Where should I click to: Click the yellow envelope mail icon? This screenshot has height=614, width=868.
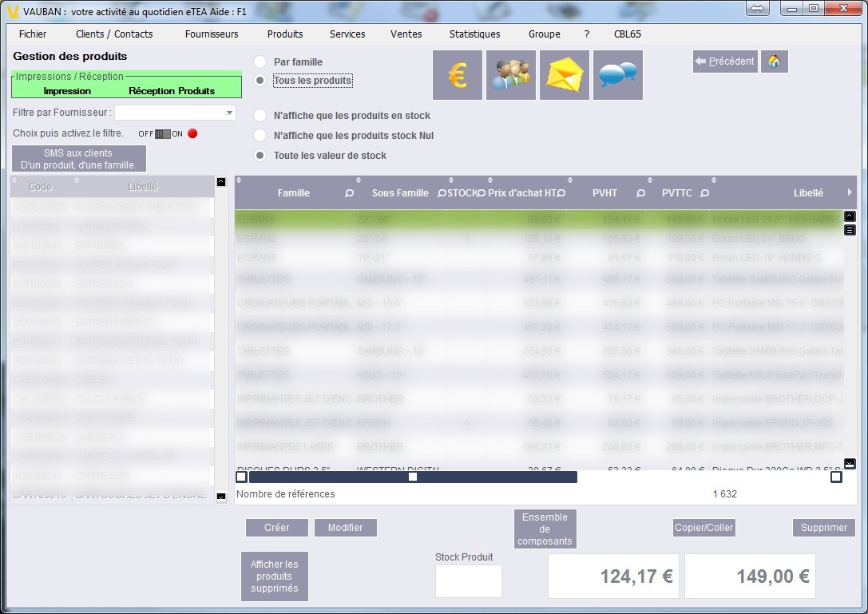pyautogui.click(x=565, y=75)
